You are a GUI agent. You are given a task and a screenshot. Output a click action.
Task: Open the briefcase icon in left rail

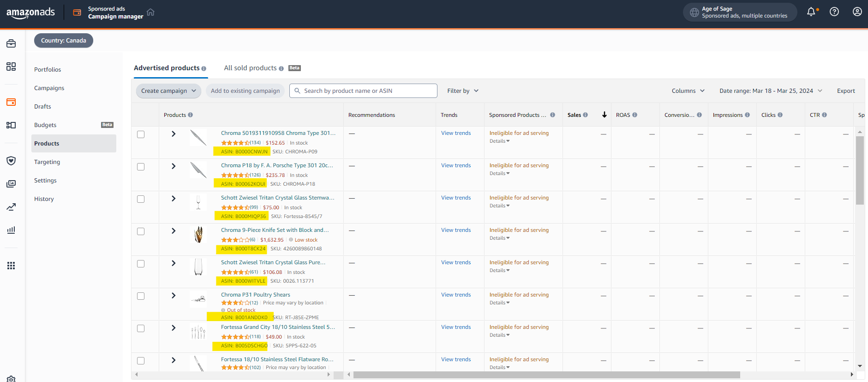[x=11, y=43]
